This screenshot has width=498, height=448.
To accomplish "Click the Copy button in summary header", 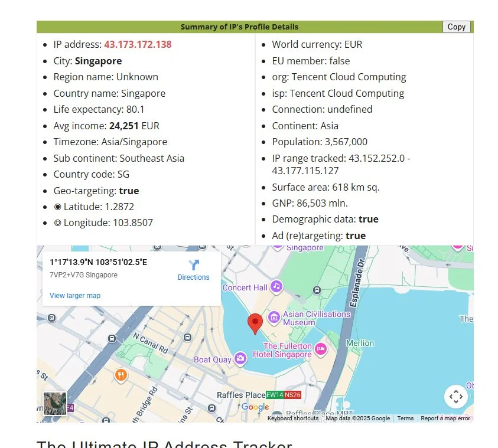I will pos(457,27).
